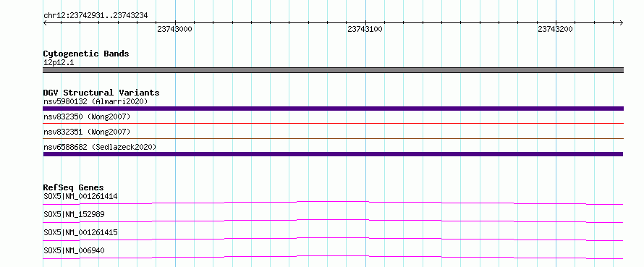Click the SOX5|NM_006940 transcript label

coord(74,250)
